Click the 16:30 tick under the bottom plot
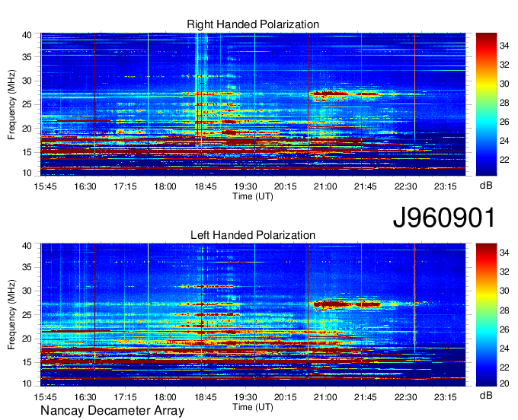Screen dimensions: 518x420 85,397
